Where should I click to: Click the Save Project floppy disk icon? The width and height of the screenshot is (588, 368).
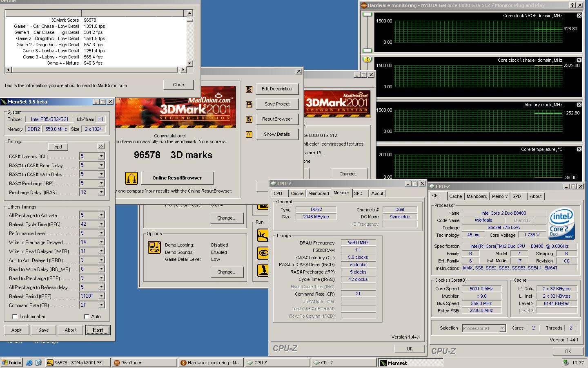pos(249,105)
